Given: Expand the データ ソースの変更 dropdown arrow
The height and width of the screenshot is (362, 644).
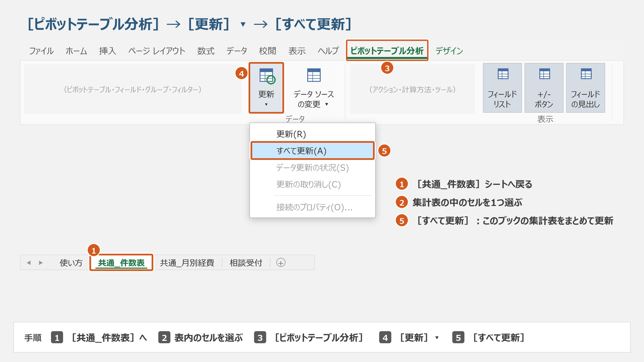Looking at the screenshot, I should tap(327, 104).
